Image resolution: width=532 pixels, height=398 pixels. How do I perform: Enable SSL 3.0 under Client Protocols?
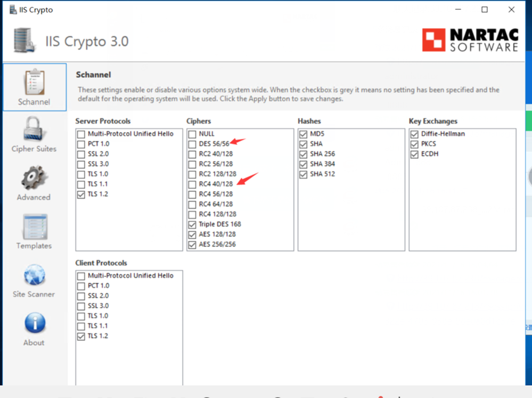click(x=81, y=306)
